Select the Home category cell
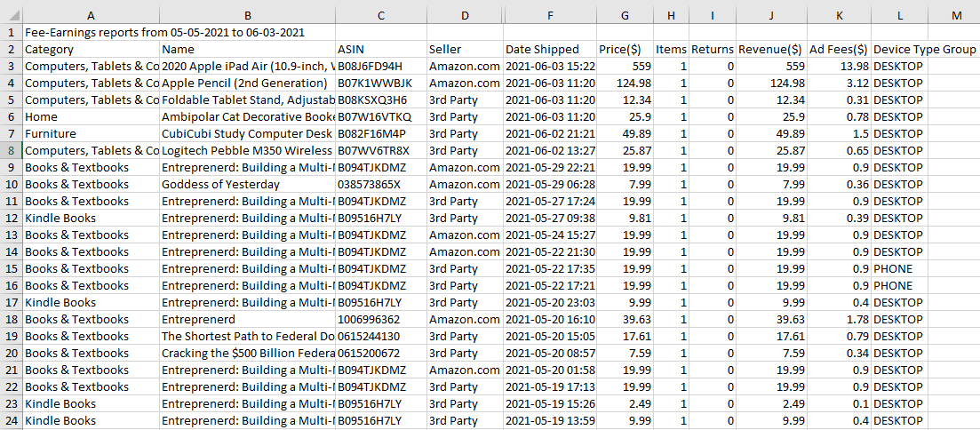 click(x=92, y=117)
